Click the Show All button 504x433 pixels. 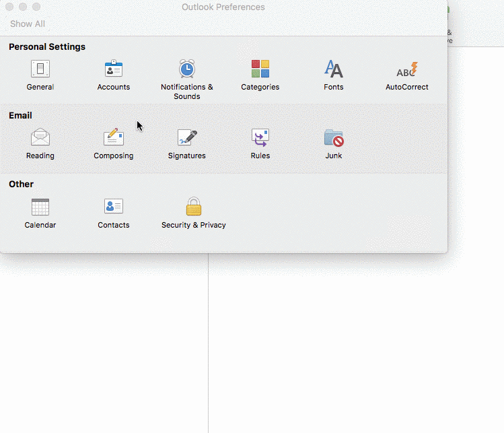click(x=28, y=24)
